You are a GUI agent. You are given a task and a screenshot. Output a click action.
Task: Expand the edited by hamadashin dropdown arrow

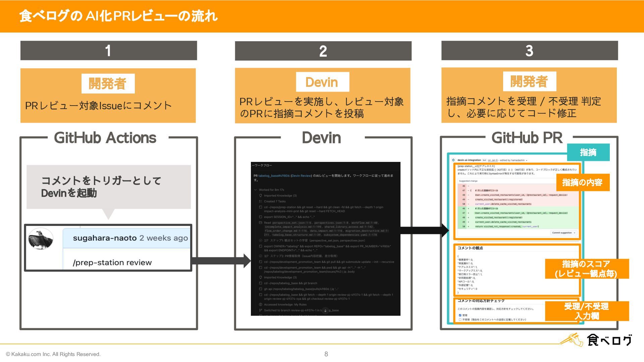click(527, 161)
